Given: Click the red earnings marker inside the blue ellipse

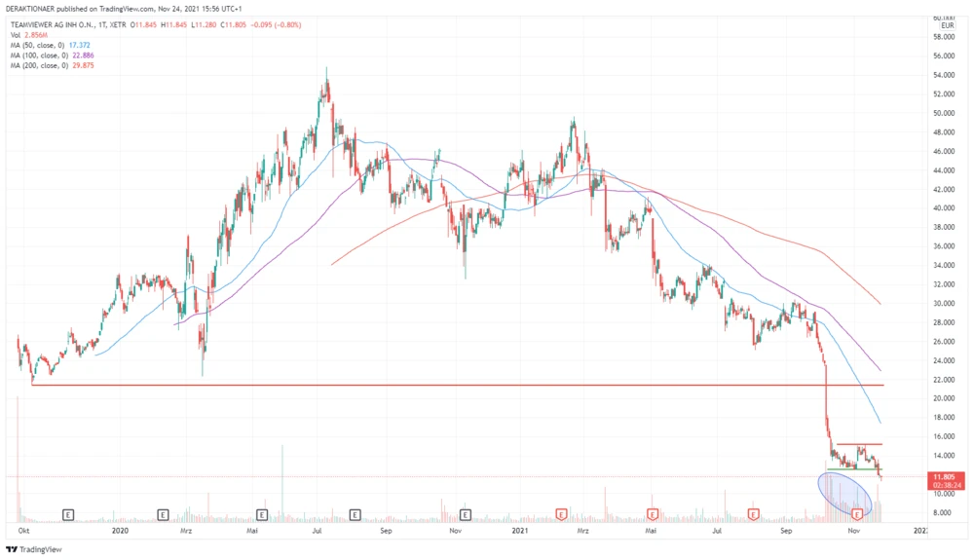Looking at the screenshot, I should click(x=858, y=512).
